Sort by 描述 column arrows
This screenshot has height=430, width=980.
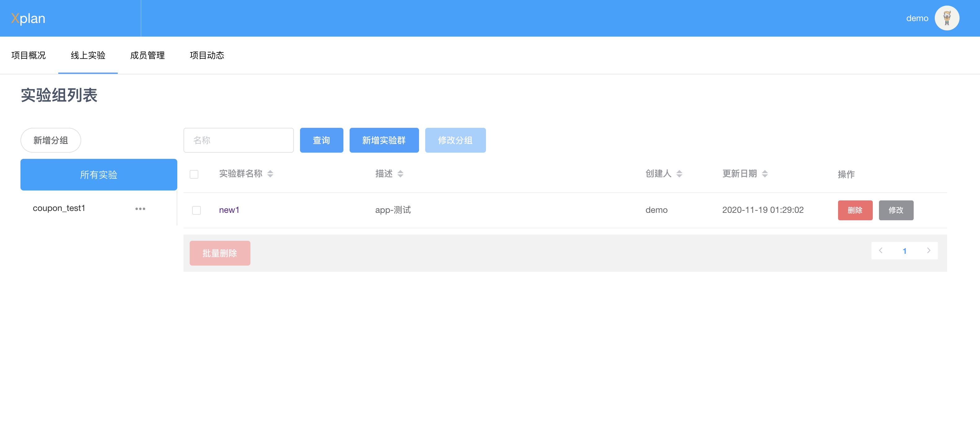tap(400, 174)
